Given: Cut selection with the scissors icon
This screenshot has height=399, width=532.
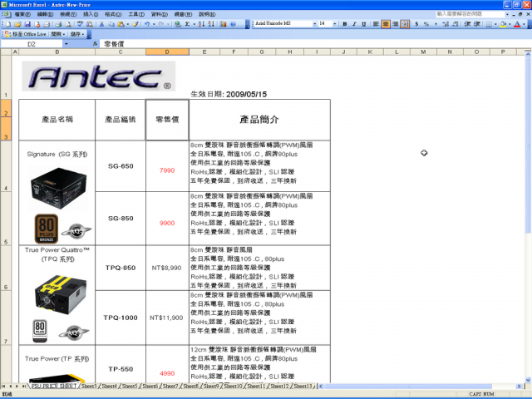Looking at the screenshot, I should click(x=101, y=24).
